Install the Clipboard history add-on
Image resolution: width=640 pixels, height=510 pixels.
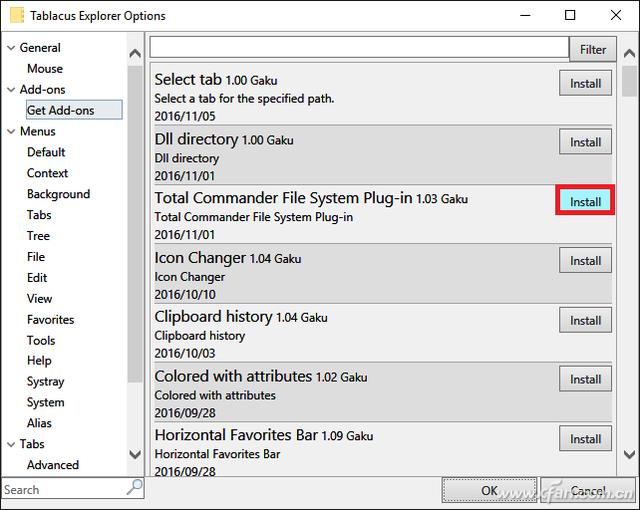tap(585, 320)
